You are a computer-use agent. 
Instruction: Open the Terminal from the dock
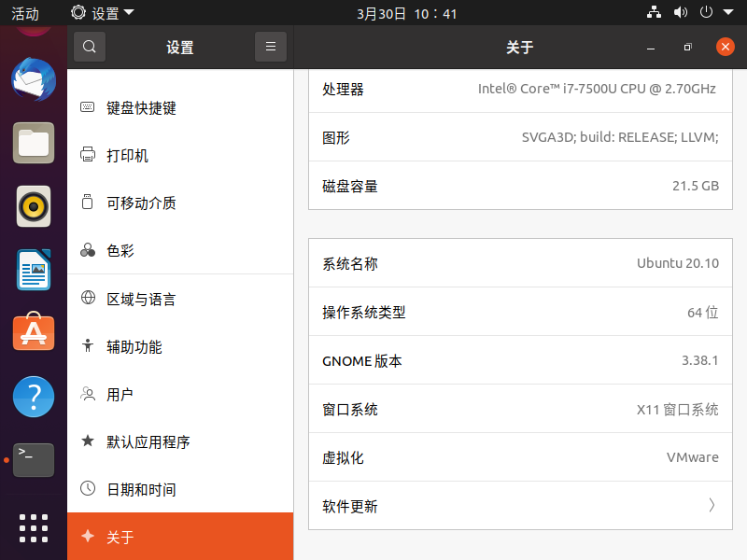(x=34, y=460)
